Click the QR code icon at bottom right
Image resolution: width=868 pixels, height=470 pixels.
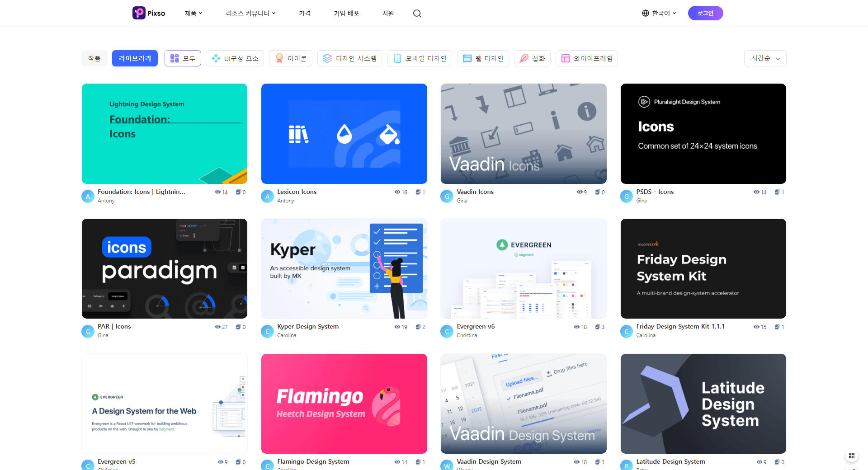[x=852, y=456]
